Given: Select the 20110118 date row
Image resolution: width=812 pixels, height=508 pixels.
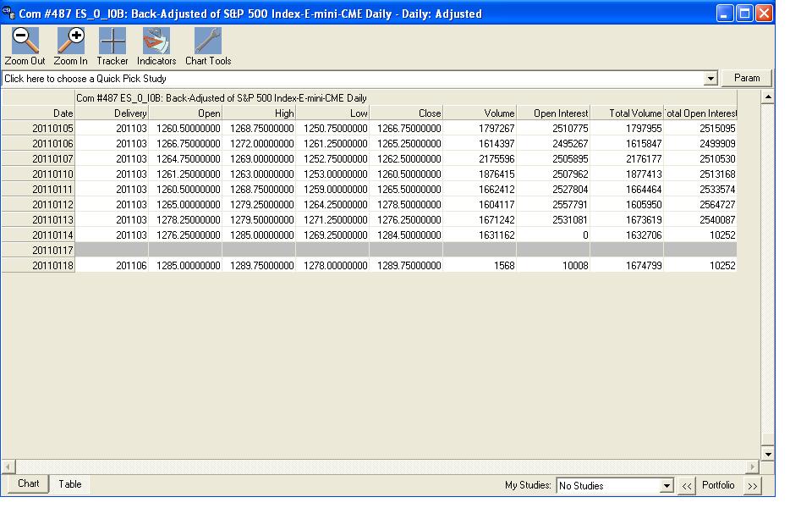Looking at the screenshot, I should (x=38, y=265).
